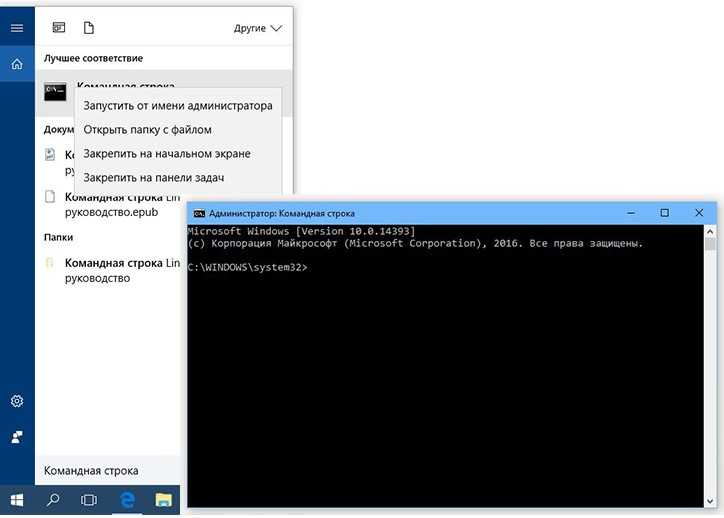Expand the Другие filter dropdown
Screen dimensions: 724x518
coord(257,28)
